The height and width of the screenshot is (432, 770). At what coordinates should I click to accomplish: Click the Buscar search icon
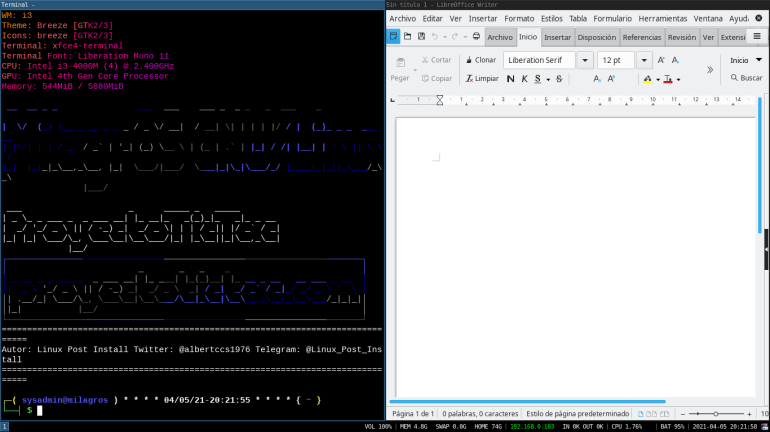[744, 78]
